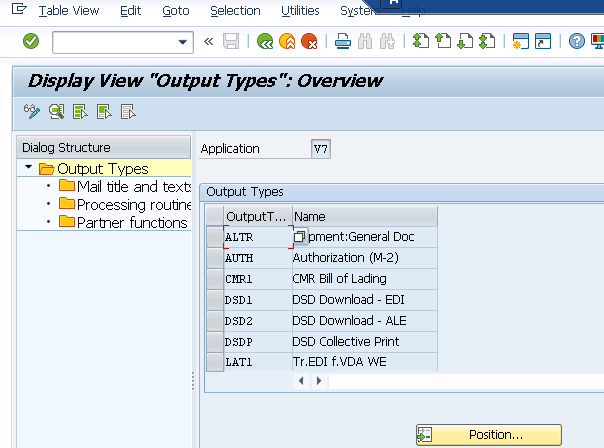Image resolution: width=604 pixels, height=448 pixels.
Task: Click the red Cancel icon
Action: (309, 41)
